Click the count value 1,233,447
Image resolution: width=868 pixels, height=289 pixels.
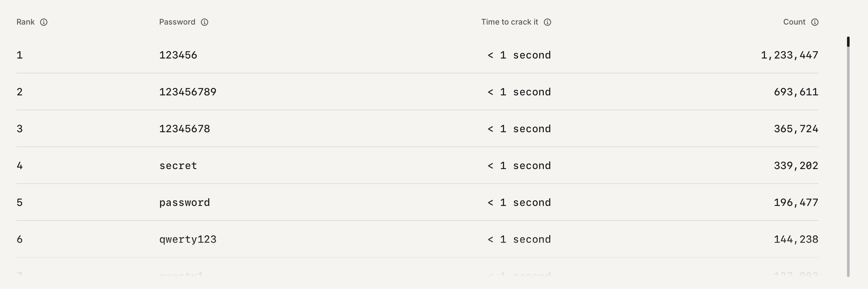coord(790,55)
